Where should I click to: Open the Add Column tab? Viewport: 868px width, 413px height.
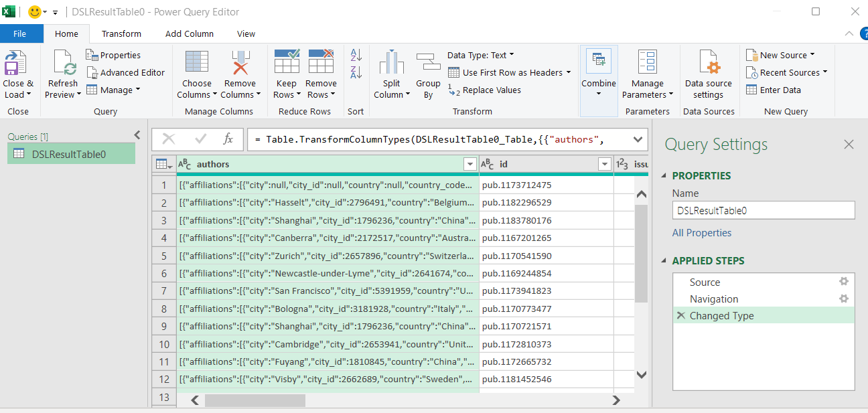(190, 33)
